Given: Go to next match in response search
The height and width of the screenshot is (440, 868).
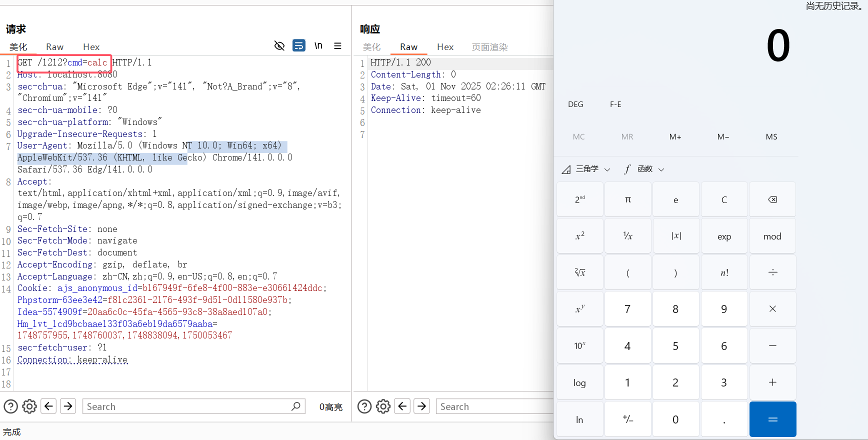Looking at the screenshot, I should point(421,406).
